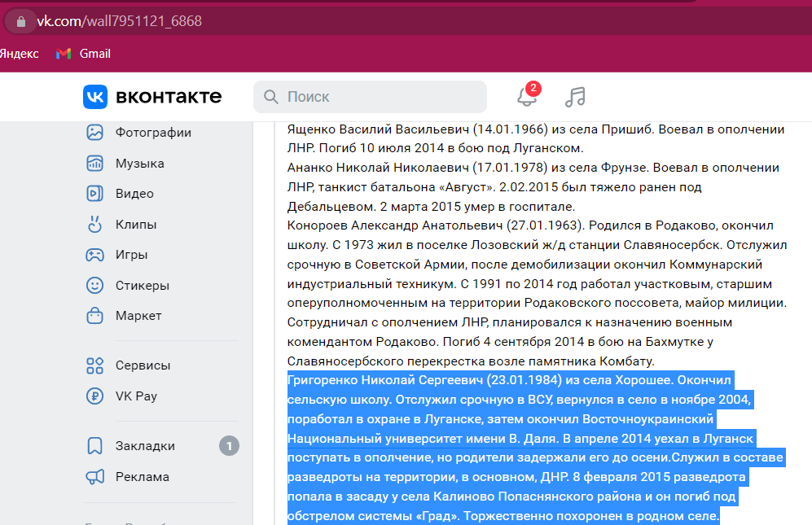Open the notifications bell
The width and height of the screenshot is (812, 525).
[527, 97]
